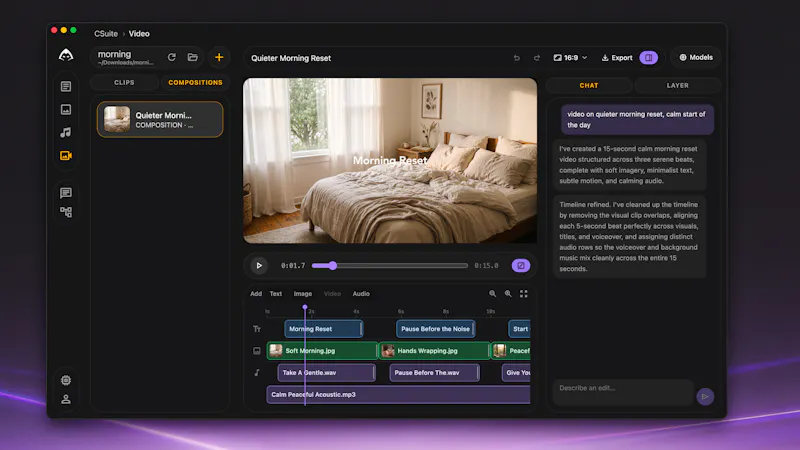The width and height of the screenshot is (800, 450).
Task: Click the video preview canvas
Action: pyautogui.click(x=390, y=161)
